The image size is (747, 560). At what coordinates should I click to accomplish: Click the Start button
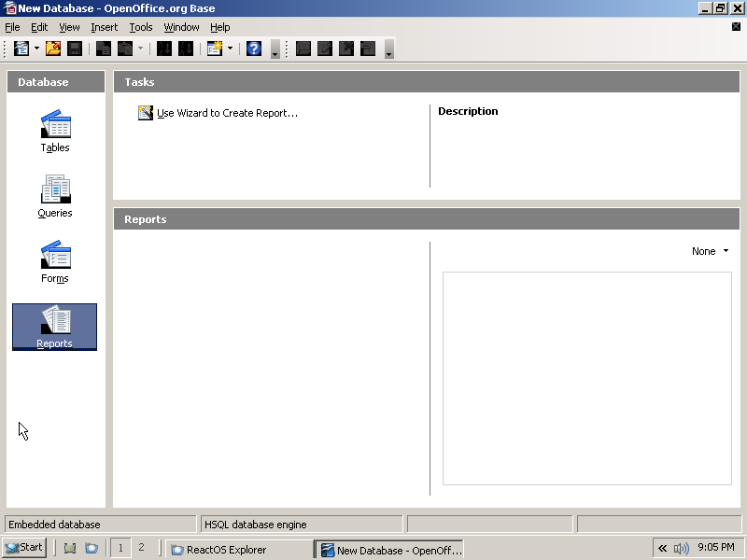(24, 548)
